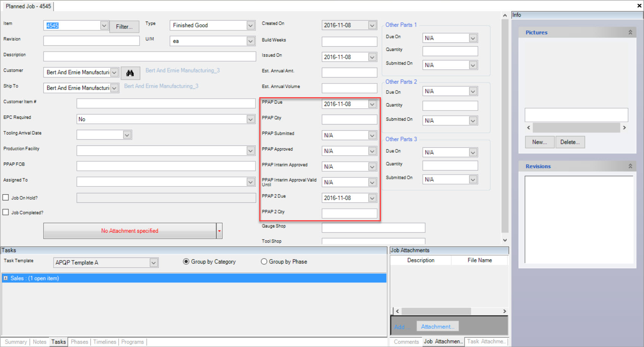The height and width of the screenshot is (347, 644).
Task: Close the Planned Job window
Action: [x=639, y=6]
